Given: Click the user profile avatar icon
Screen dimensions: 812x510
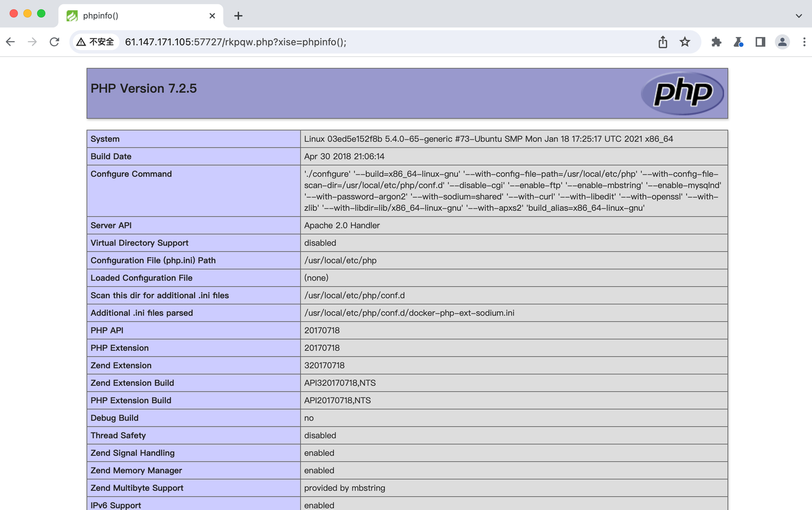Looking at the screenshot, I should tap(782, 41).
